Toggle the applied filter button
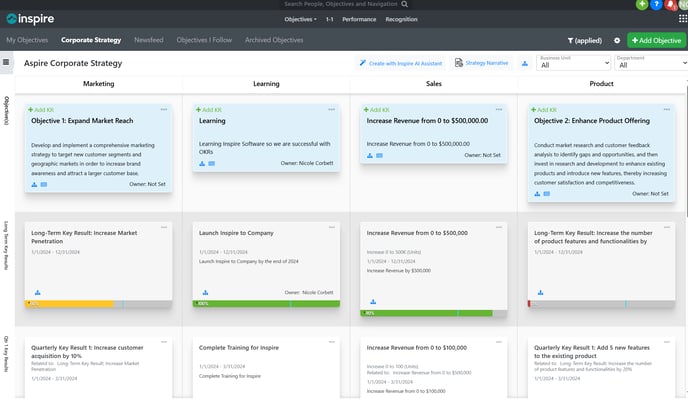688x399 pixels. (x=584, y=40)
